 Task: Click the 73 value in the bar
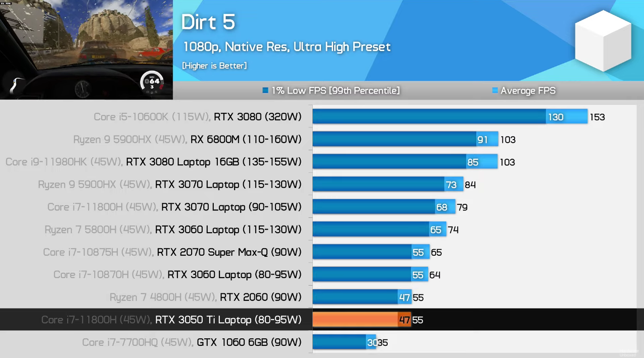pos(451,185)
